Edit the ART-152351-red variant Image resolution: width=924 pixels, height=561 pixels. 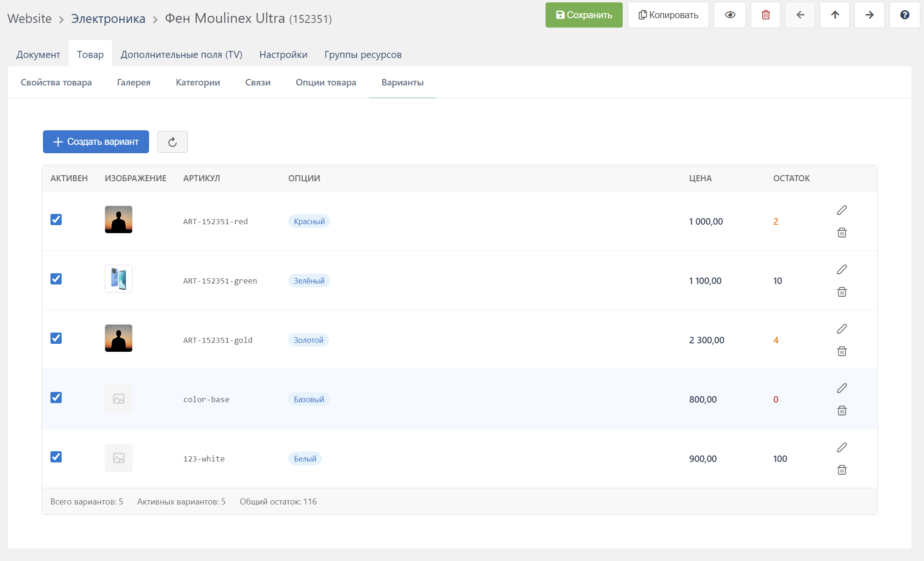click(842, 210)
